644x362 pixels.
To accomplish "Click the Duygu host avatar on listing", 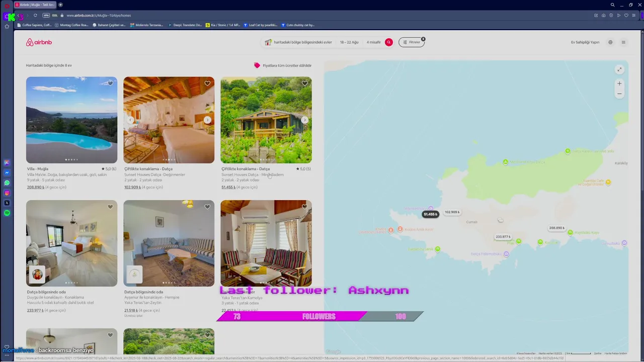I will [x=37, y=275].
